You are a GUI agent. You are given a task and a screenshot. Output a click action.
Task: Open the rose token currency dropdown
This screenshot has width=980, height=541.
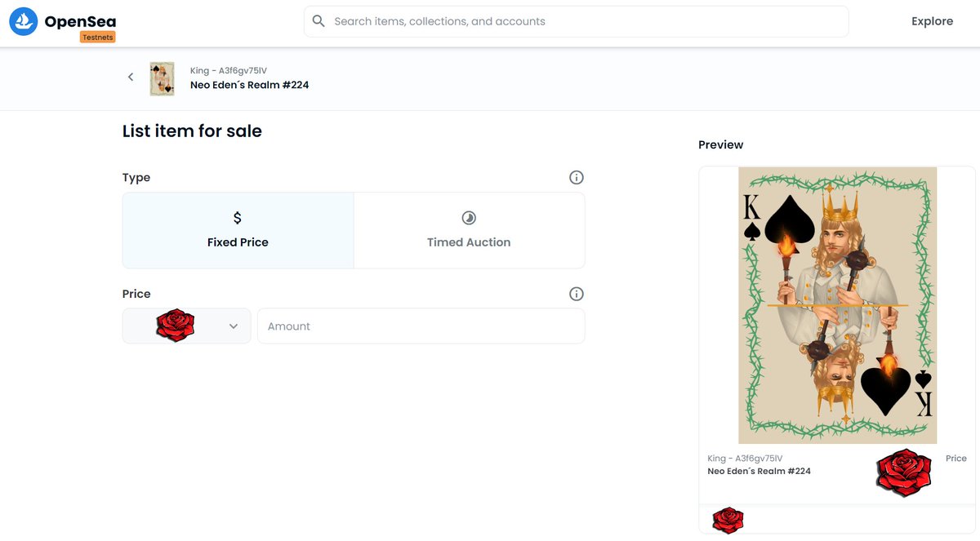click(x=187, y=326)
